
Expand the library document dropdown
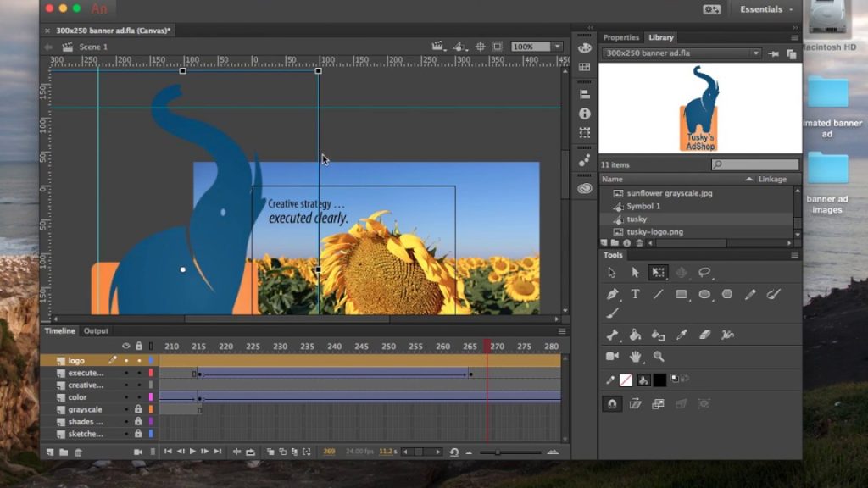(754, 53)
